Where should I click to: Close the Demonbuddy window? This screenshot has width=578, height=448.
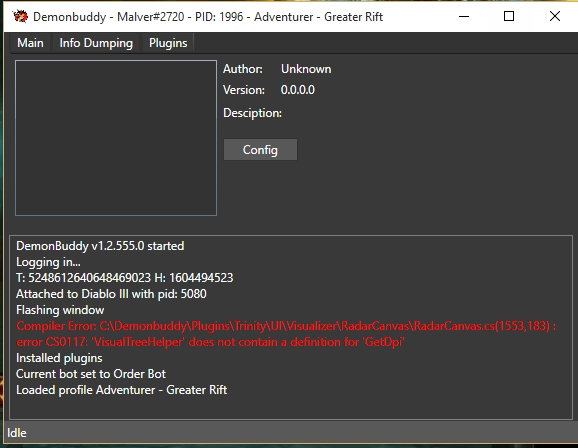tap(555, 17)
